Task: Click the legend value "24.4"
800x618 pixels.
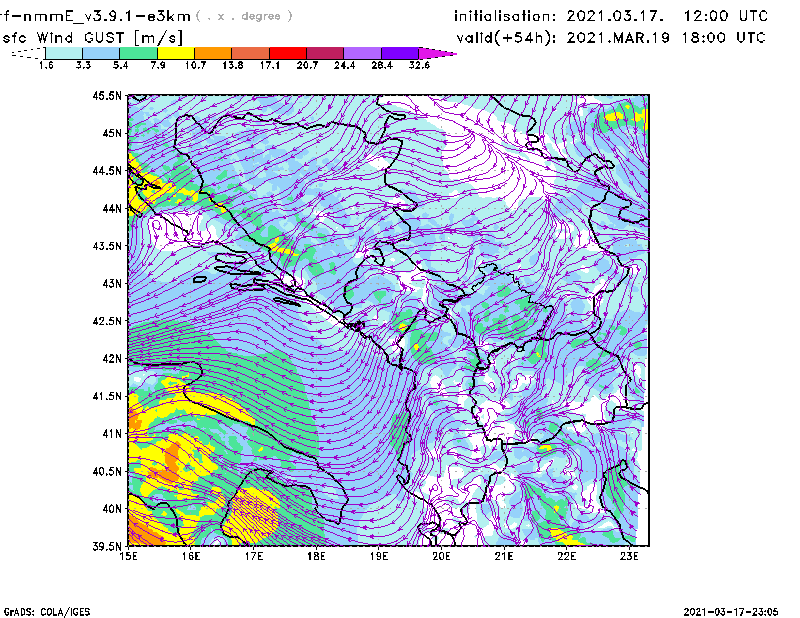Action: pyautogui.click(x=344, y=65)
